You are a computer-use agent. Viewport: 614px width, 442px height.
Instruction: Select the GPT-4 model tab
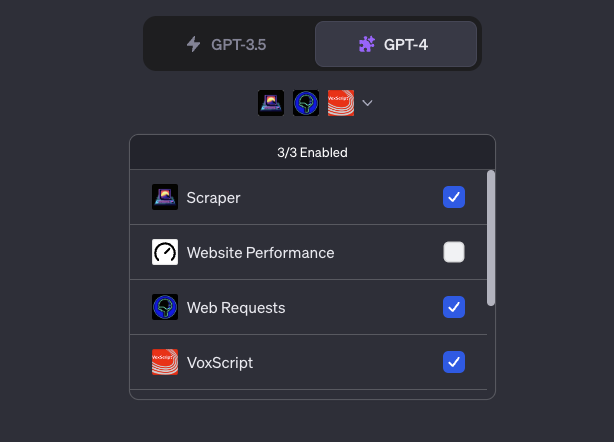click(x=396, y=44)
